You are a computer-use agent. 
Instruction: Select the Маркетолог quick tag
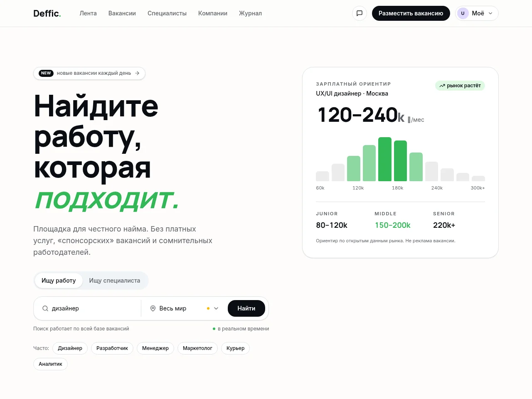pos(197,348)
